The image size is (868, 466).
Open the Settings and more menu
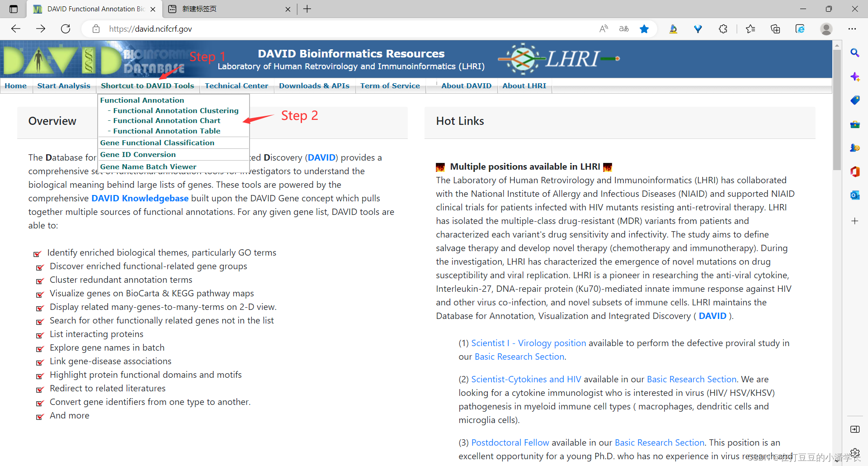(x=852, y=29)
